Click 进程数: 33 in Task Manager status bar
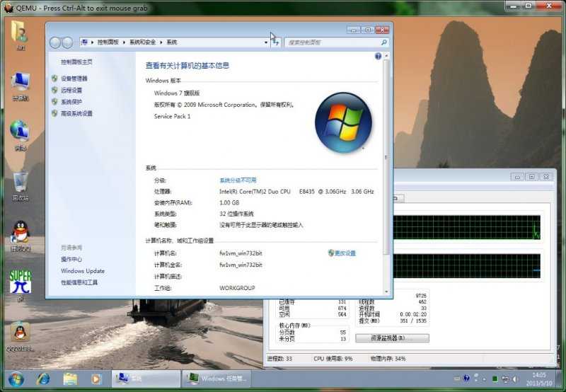Viewport: 566px width, 392px height. pyautogui.click(x=279, y=359)
